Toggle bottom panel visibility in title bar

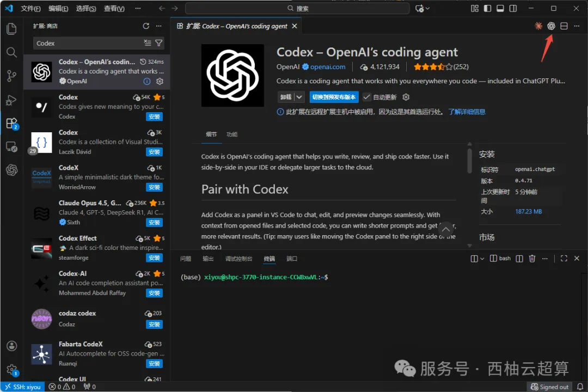pos(500,8)
